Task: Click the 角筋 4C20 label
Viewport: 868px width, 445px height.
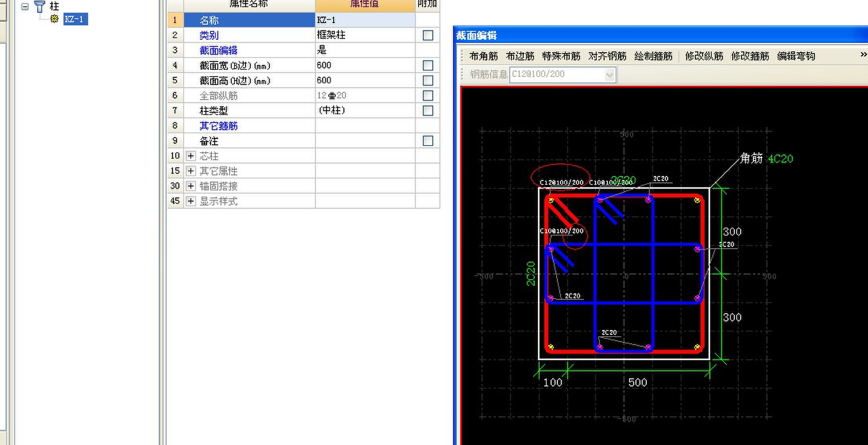Action: (766, 159)
